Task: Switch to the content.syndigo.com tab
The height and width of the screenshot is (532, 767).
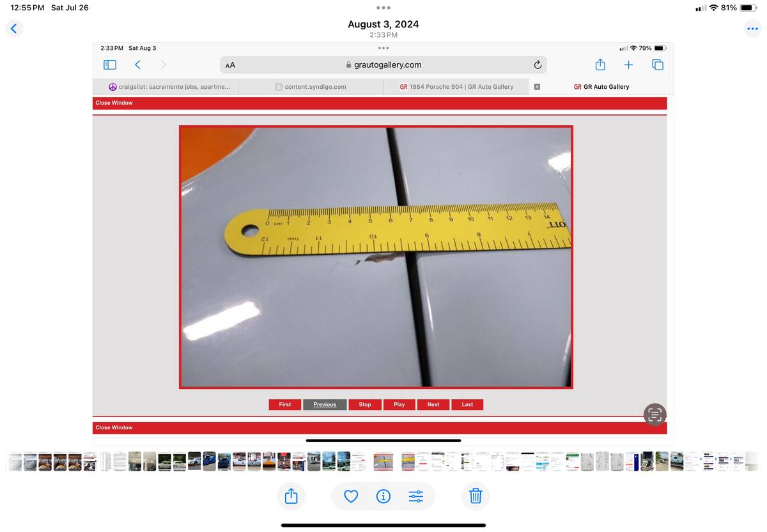Action: (311, 87)
